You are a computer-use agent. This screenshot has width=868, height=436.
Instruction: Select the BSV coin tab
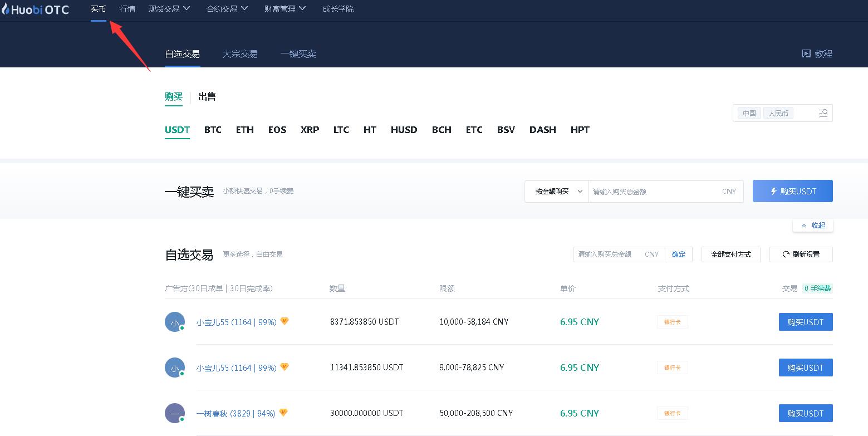click(x=506, y=130)
